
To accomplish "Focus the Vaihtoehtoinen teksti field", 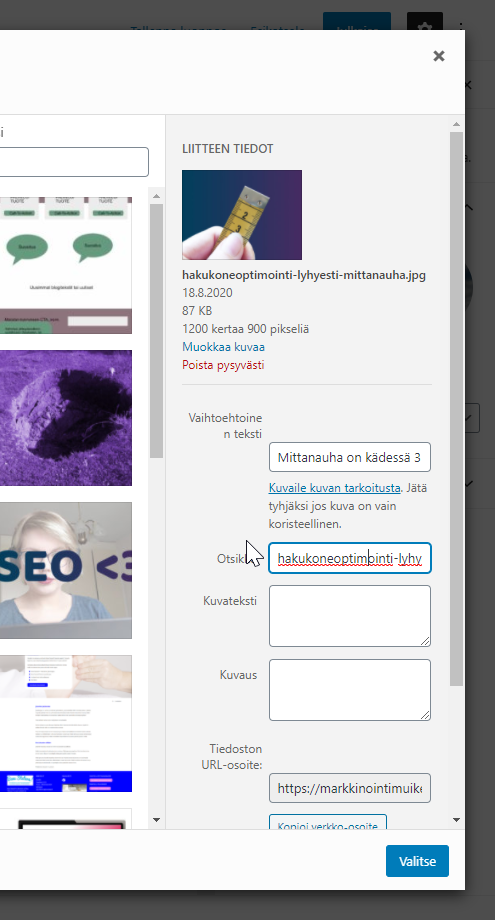I will point(350,457).
